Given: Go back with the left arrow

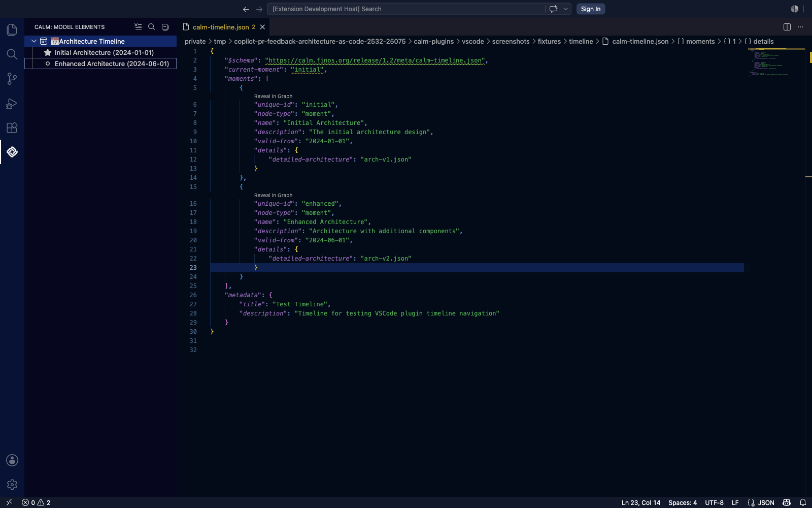Looking at the screenshot, I should click(246, 9).
